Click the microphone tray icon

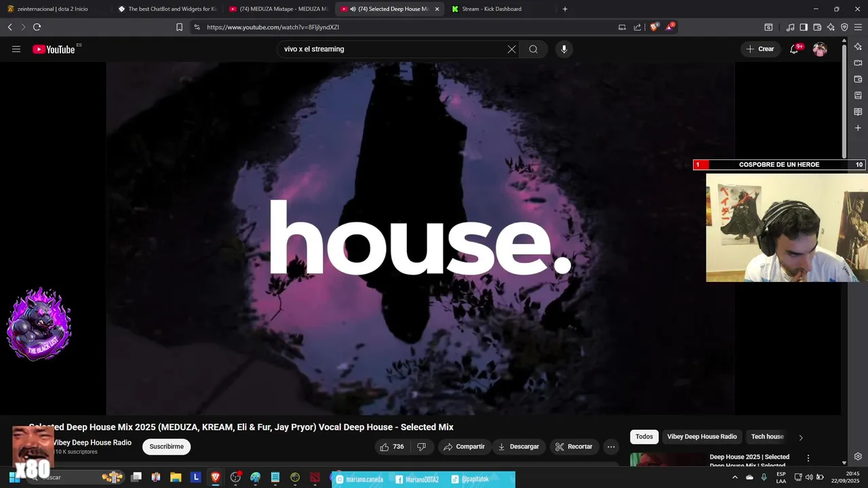(x=764, y=477)
